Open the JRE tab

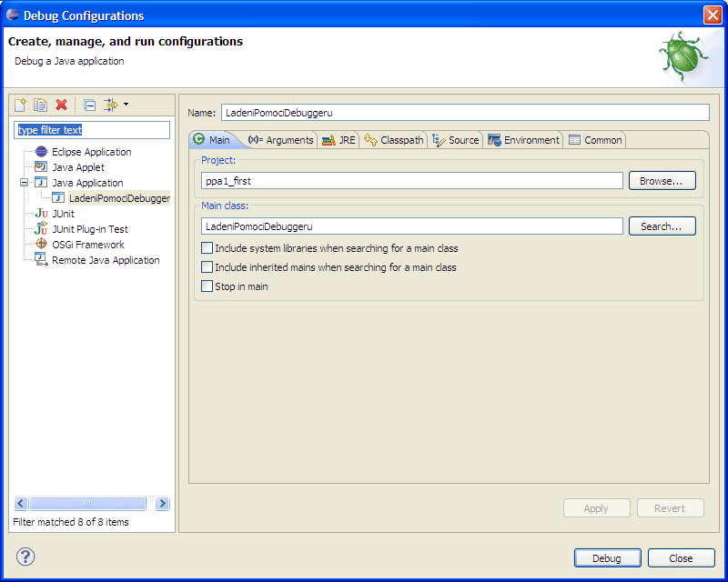339,140
